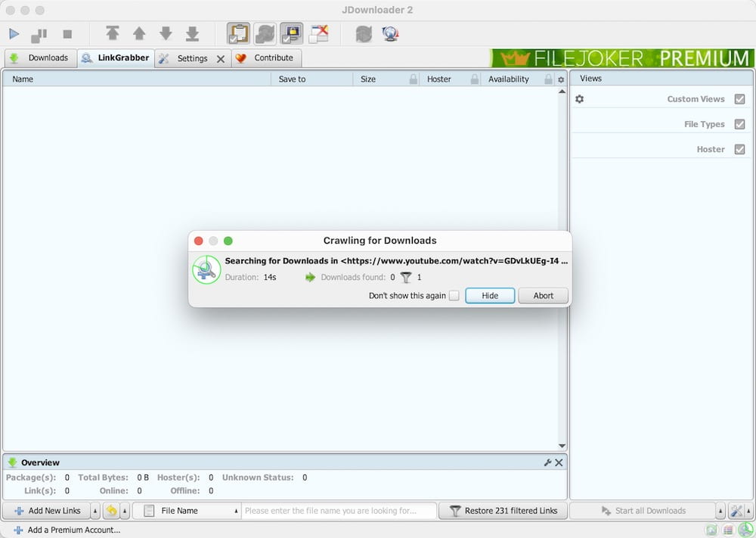Click the Stop downloads square icon
756x538 pixels.
click(67, 34)
